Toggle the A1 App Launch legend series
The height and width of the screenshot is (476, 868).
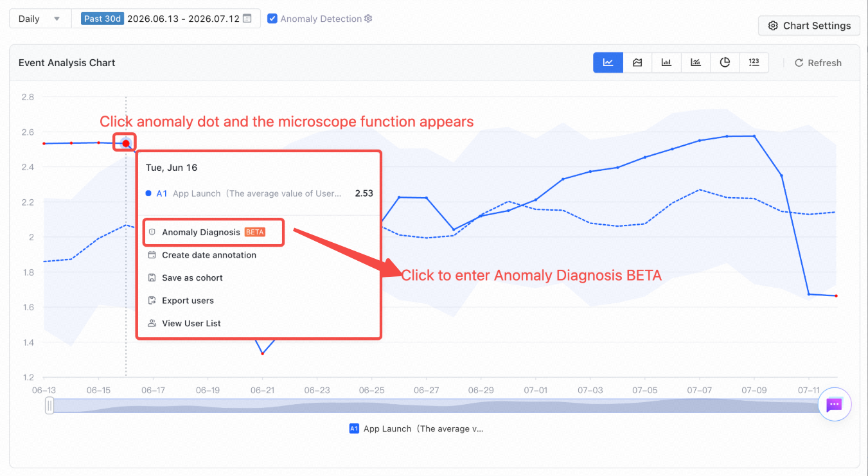coord(416,428)
